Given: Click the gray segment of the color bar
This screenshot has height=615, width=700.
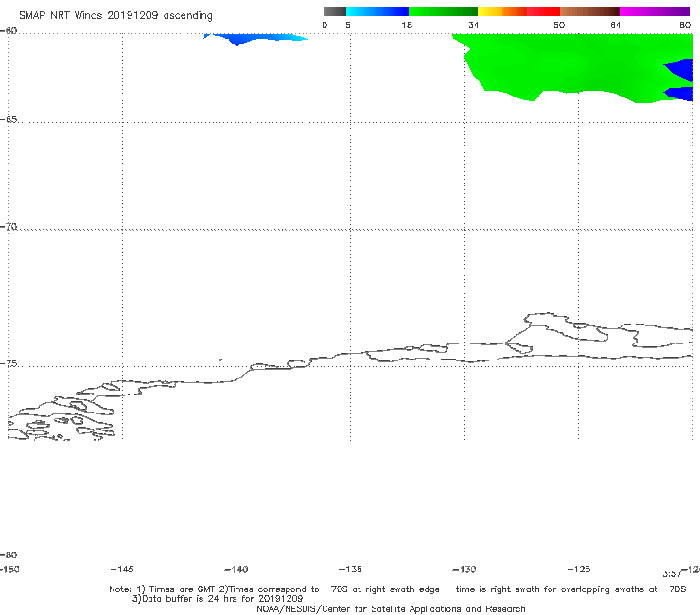Looking at the screenshot, I should (x=335, y=11).
